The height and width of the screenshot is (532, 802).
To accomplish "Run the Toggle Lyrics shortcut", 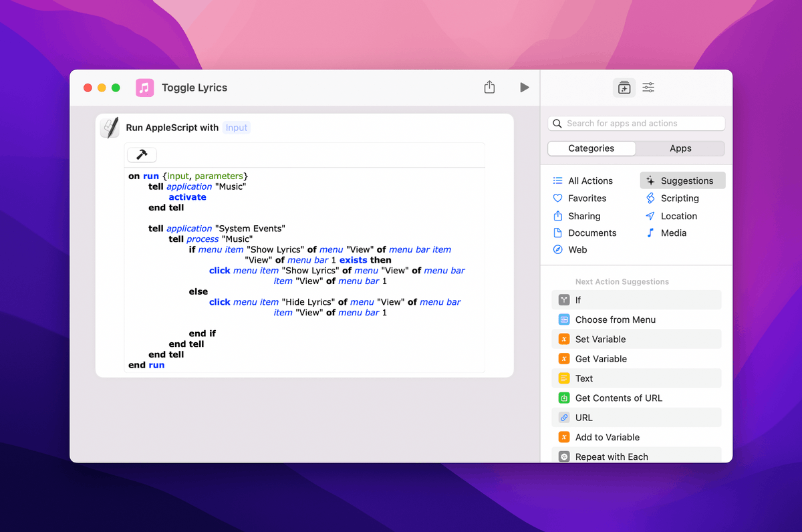I will tap(525, 88).
